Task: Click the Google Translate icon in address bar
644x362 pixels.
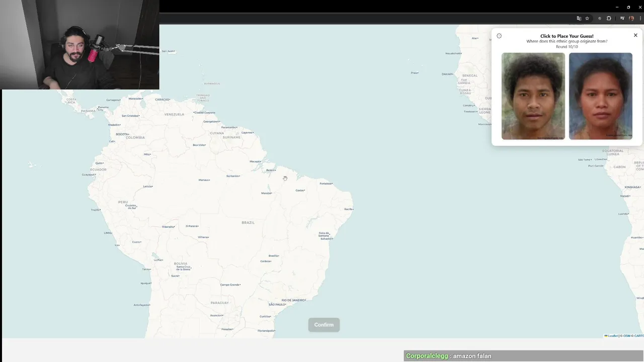Action: 579,18
